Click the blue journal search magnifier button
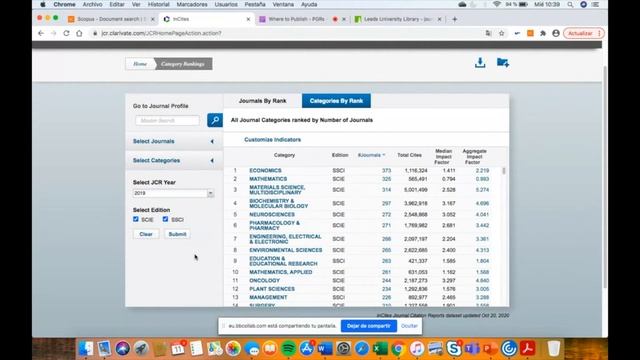The height and width of the screenshot is (360, 640). pyautogui.click(x=215, y=120)
